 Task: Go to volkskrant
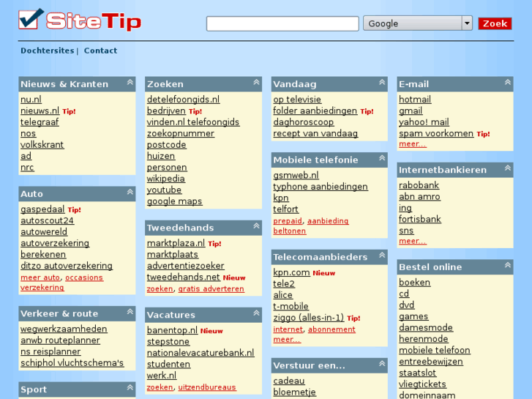click(x=42, y=145)
